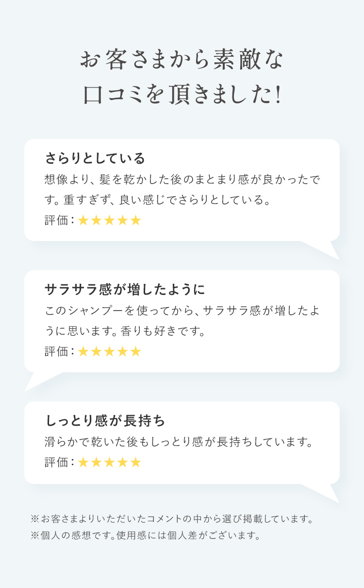Image resolution: width=364 pixels, height=588 pixels.
Task: Open the しっとり感が長持ち review title
Action: (105, 420)
